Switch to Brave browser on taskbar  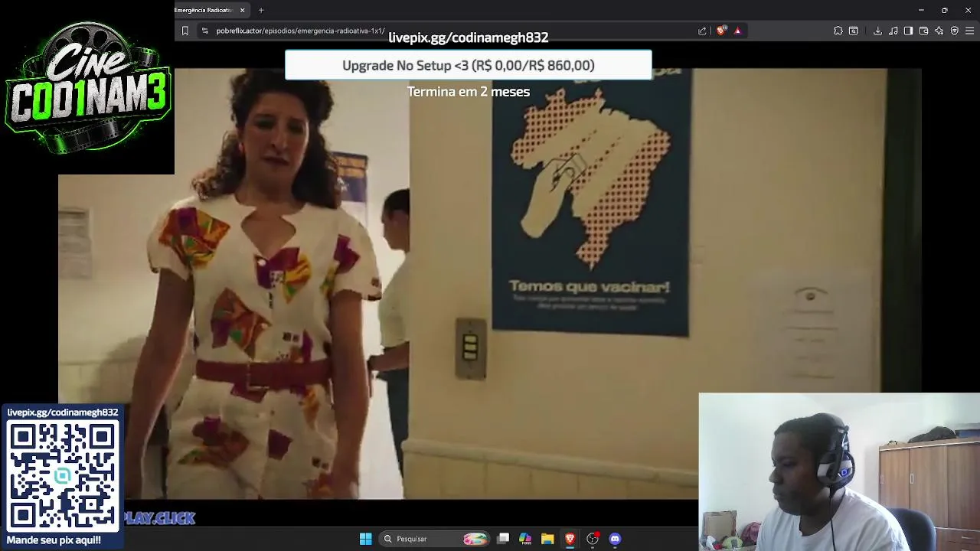coord(570,539)
